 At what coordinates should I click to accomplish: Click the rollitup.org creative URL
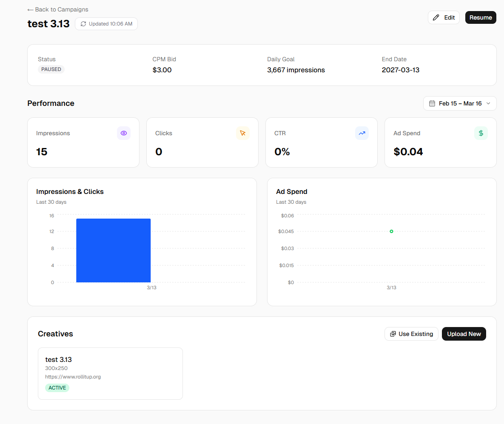pos(73,377)
